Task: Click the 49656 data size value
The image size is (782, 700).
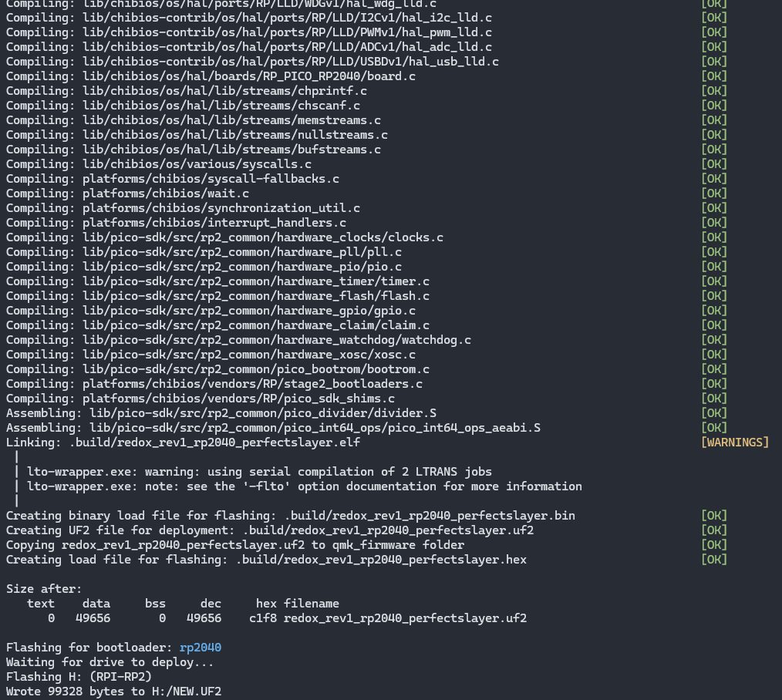Action: [93, 618]
